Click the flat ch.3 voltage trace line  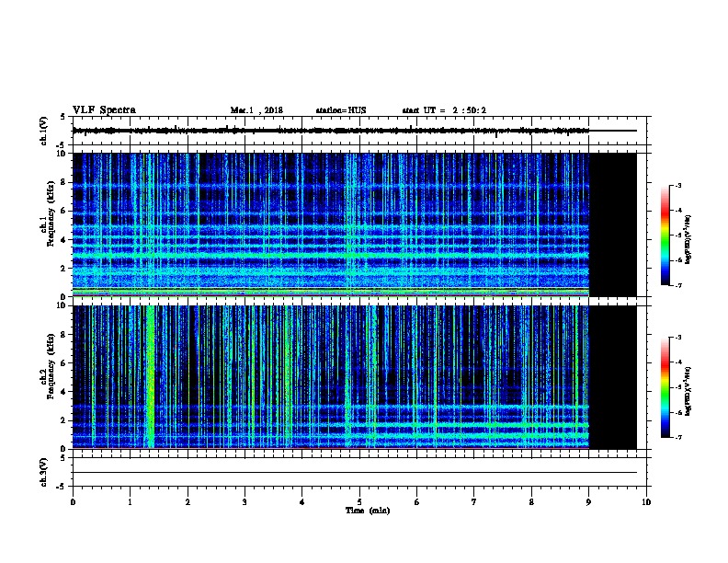(355, 473)
